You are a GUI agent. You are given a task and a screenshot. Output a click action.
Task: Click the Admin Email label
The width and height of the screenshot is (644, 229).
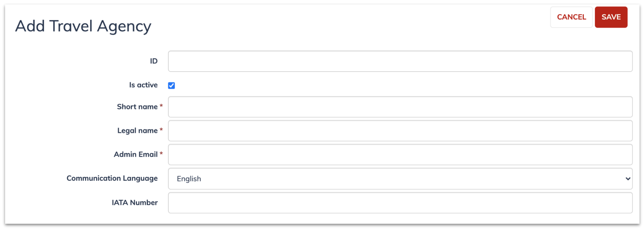136,154
